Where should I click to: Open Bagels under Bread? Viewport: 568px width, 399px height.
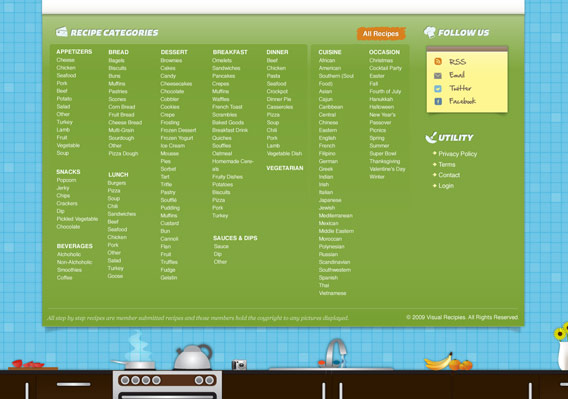click(116, 61)
